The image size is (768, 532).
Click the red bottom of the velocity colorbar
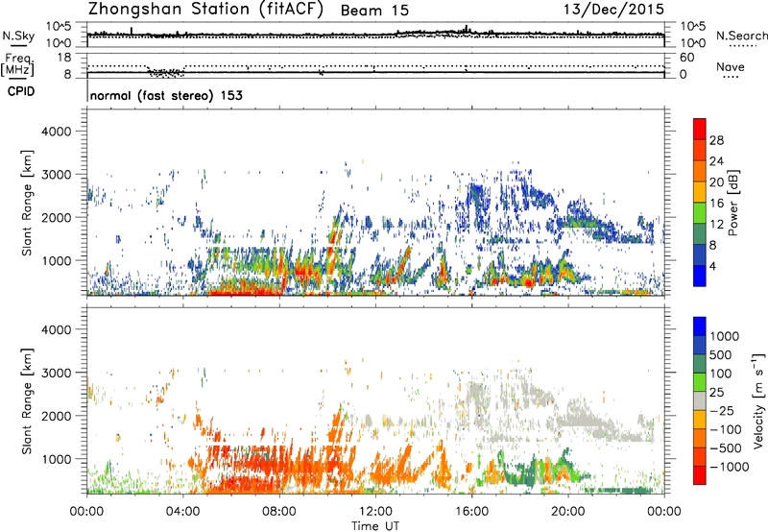pos(700,475)
